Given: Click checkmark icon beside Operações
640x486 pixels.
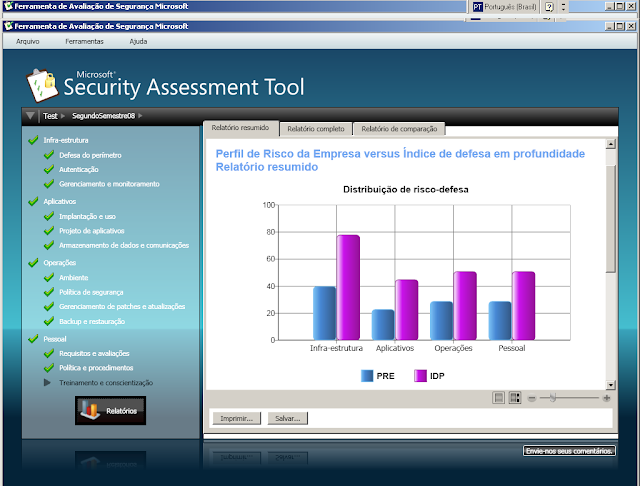Looking at the screenshot, I should click(33, 262).
